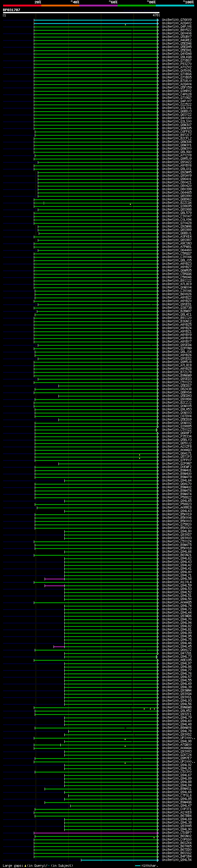197x868 pixels.
Task: Select the label UniRef100_C7FGL6
Action: click(x=177, y=796)
